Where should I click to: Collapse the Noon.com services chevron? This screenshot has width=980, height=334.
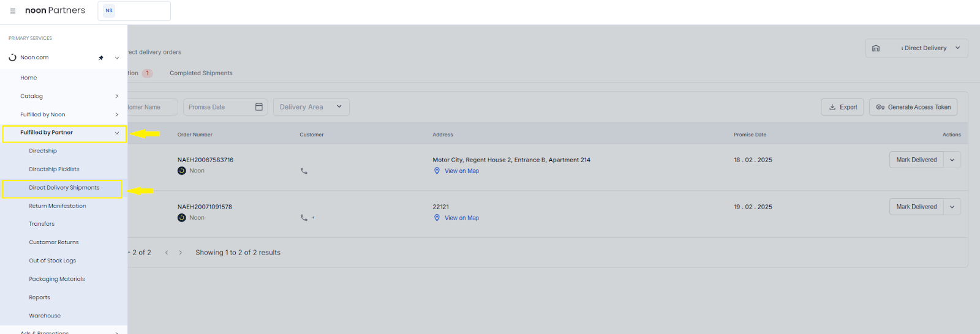coord(117,58)
